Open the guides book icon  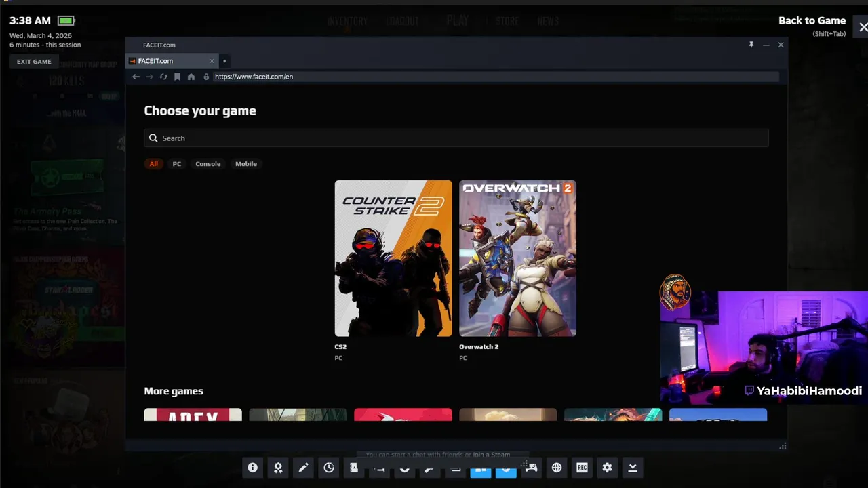(x=354, y=468)
